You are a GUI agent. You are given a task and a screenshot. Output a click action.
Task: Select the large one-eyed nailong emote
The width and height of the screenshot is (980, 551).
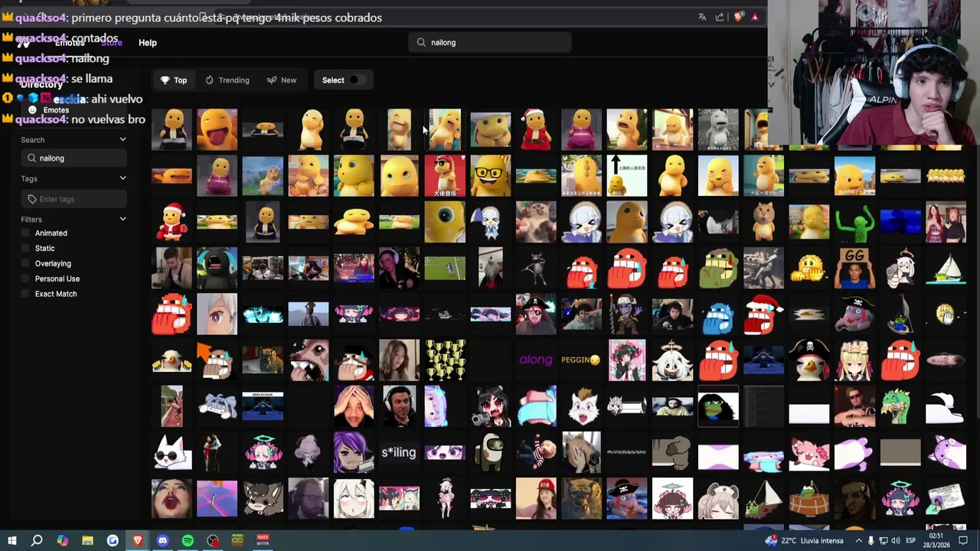[445, 221]
